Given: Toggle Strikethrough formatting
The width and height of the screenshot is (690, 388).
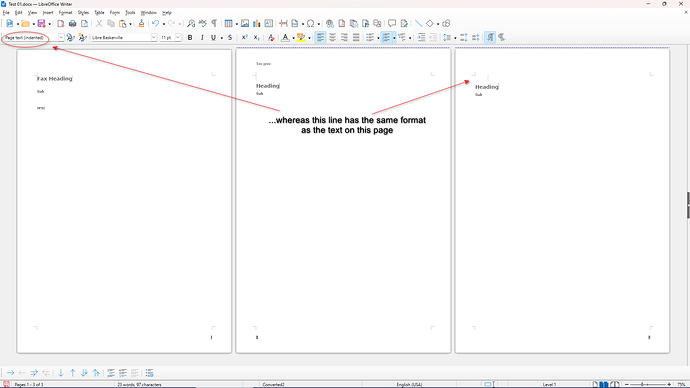Looking at the screenshot, I should [230, 38].
